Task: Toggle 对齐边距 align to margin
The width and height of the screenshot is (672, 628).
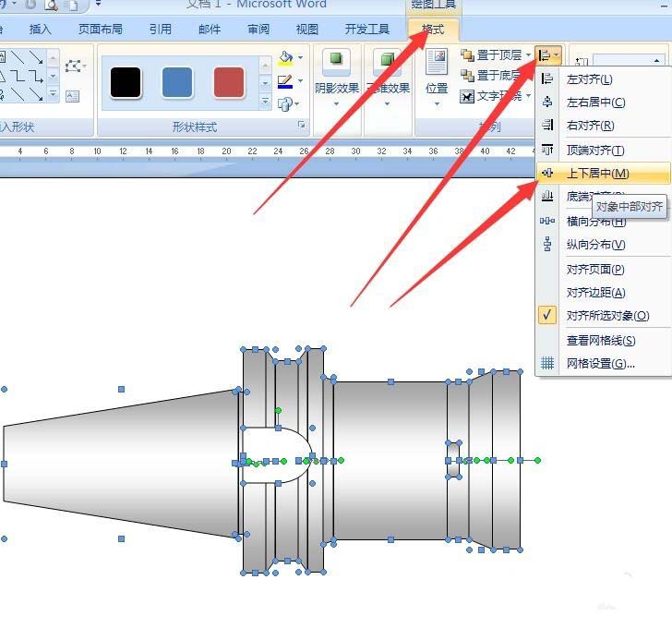Action: click(594, 293)
